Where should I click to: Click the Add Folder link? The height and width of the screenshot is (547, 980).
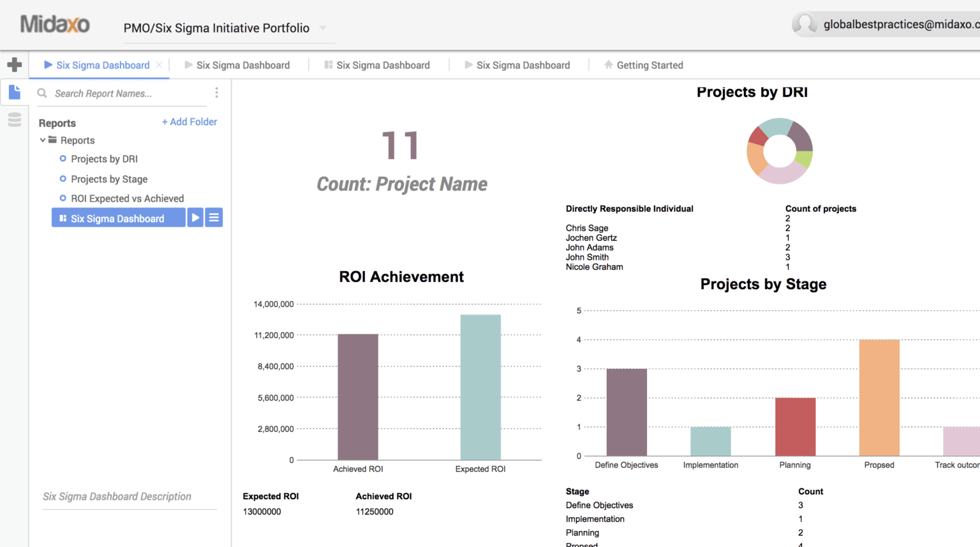coord(189,122)
